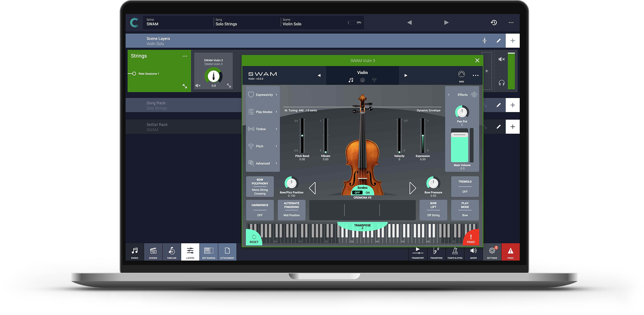644x315 pixels.
Task: Add an item to Setlist Rack
Action: (x=513, y=127)
